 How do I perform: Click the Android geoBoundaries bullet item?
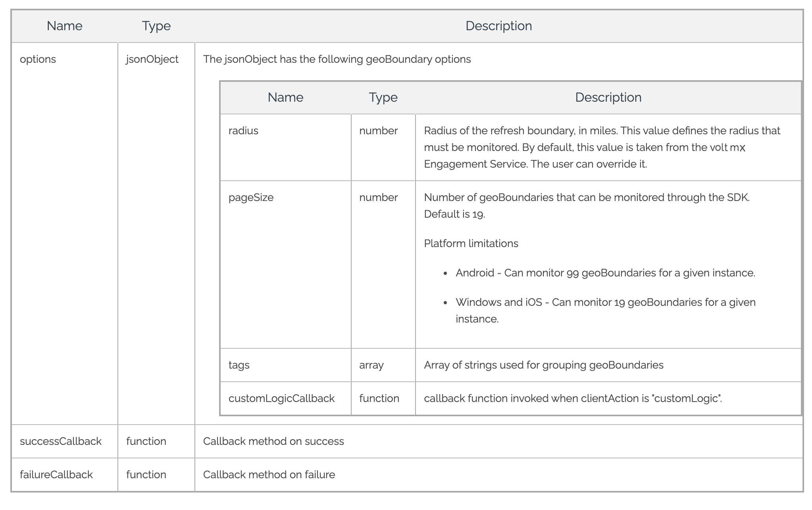(x=605, y=273)
